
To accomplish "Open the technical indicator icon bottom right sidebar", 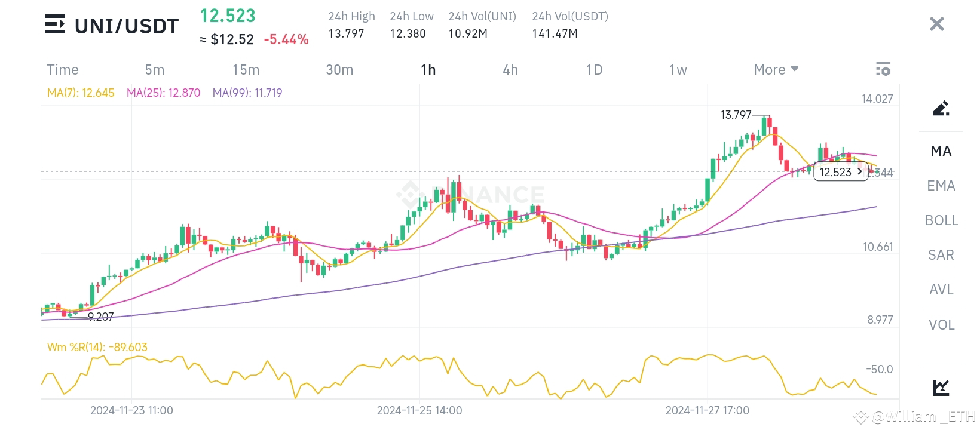I will (x=941, y=388).
